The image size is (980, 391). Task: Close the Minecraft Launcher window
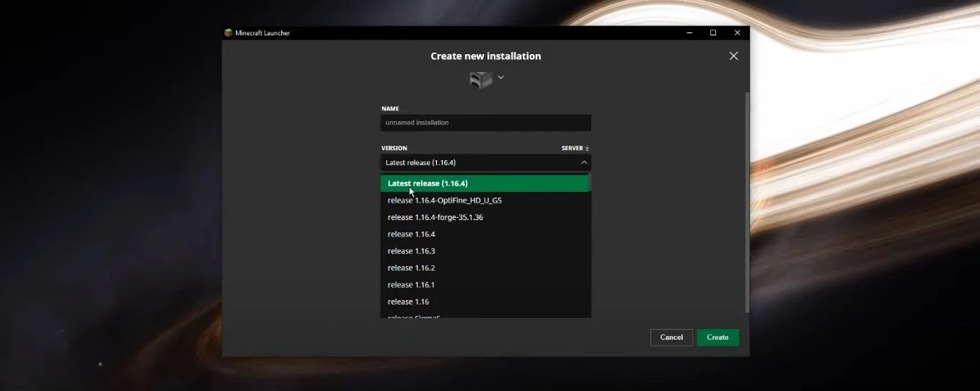point(737,32)
